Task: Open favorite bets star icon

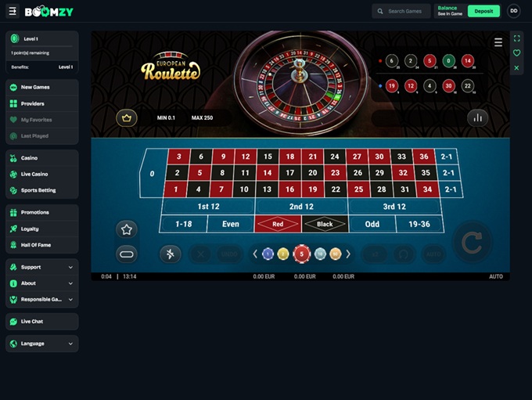Action: coord(127,229)
